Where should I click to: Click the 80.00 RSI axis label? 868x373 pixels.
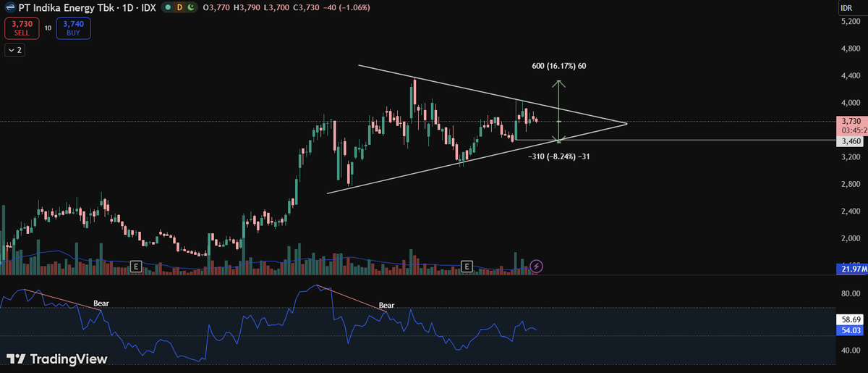851,295
